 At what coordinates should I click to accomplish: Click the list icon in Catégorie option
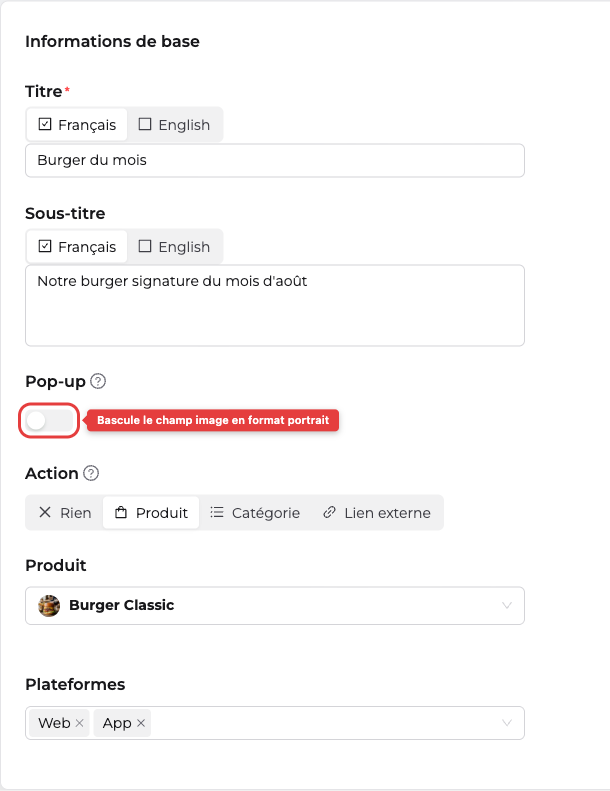click(217, 513)
